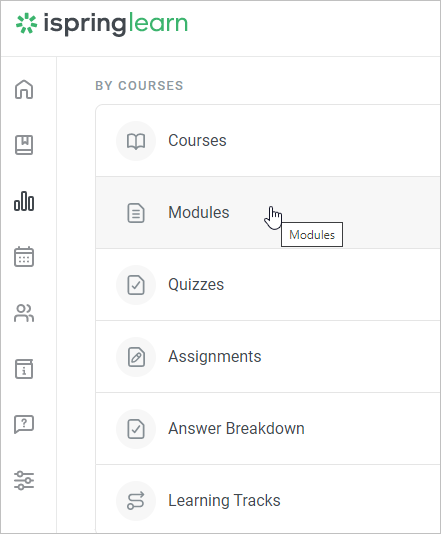Image resolution: width=441 pixels, height=534 pixels.
Task: Open the Home icon in sidebar
Action: pos(24,89)
